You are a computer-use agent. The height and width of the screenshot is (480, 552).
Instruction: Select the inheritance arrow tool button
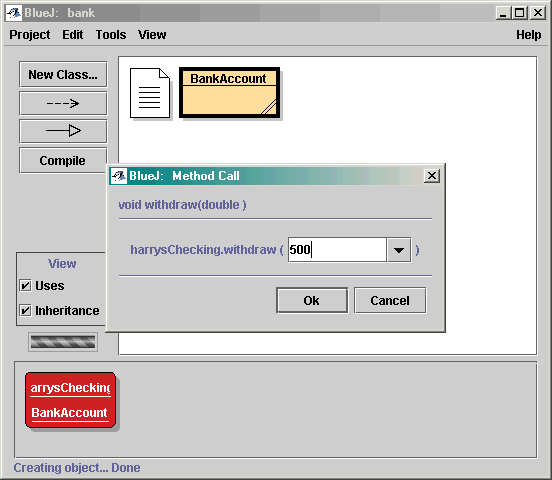pos(63,131)
